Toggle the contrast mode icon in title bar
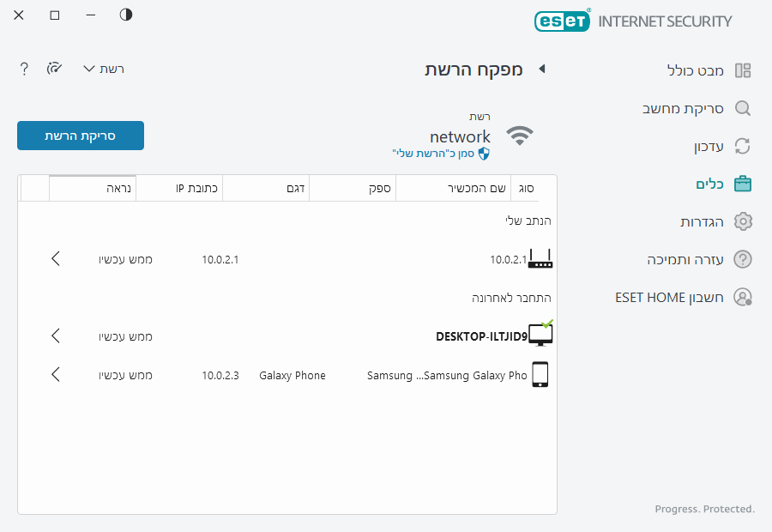This screenshot has height=532, width=772. pyautogui.click(x=126, y=15)
